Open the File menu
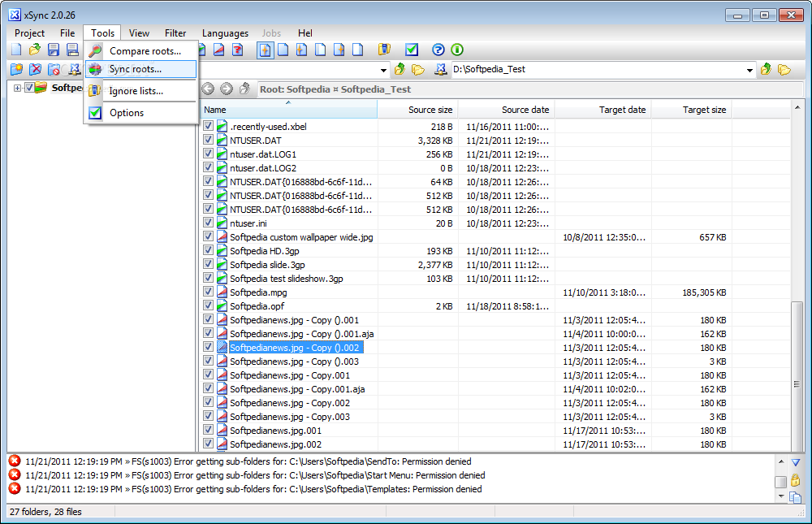Viewport: 812px width, 524px height. tap(67, 33)
